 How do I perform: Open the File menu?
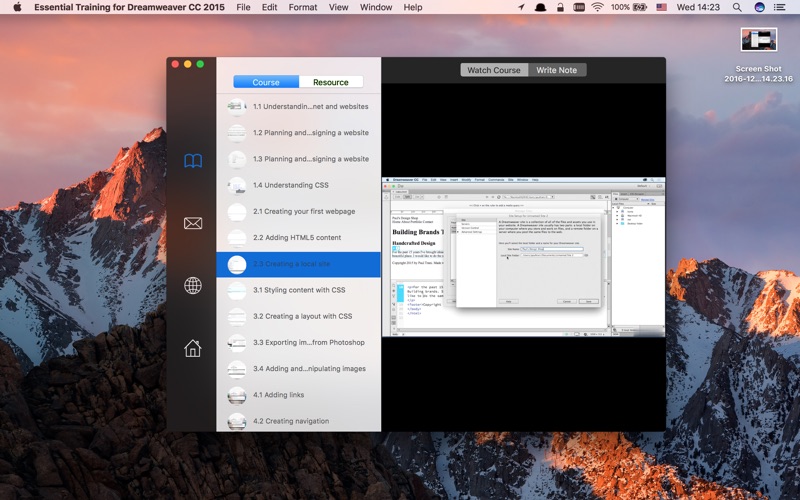pyautogui.click(x=243, y=7)
